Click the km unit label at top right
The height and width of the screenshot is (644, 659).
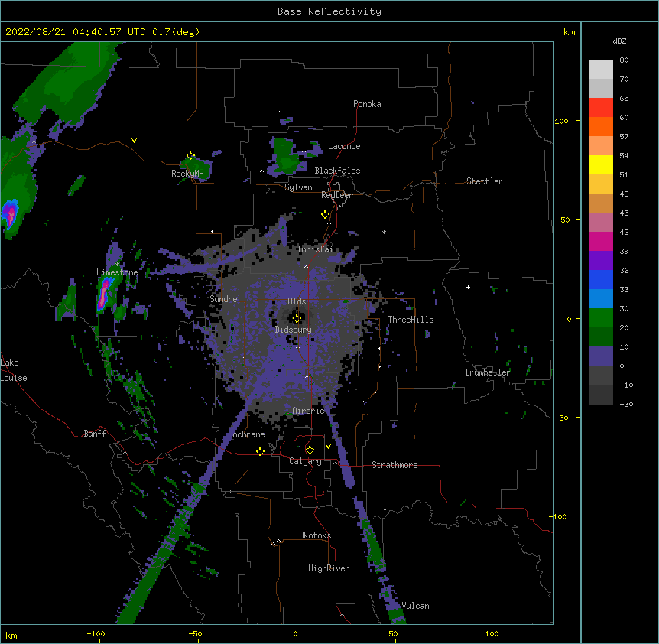coord(570,32)
